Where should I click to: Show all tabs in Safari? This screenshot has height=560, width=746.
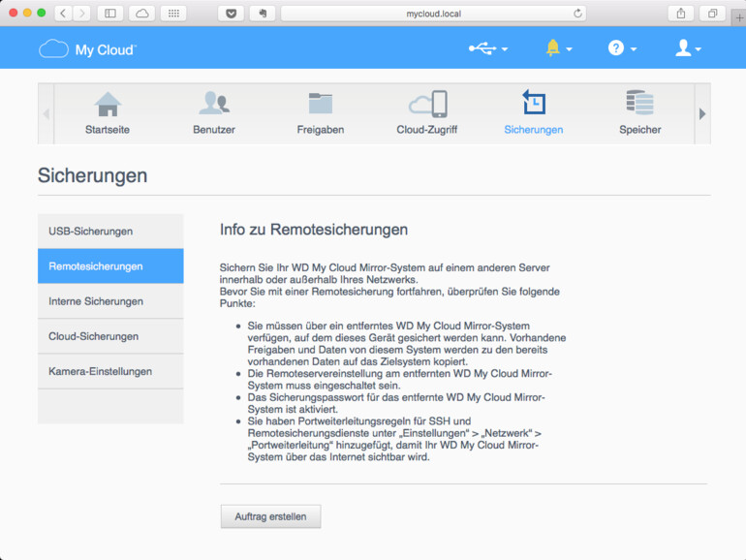(x=712, y=14)
